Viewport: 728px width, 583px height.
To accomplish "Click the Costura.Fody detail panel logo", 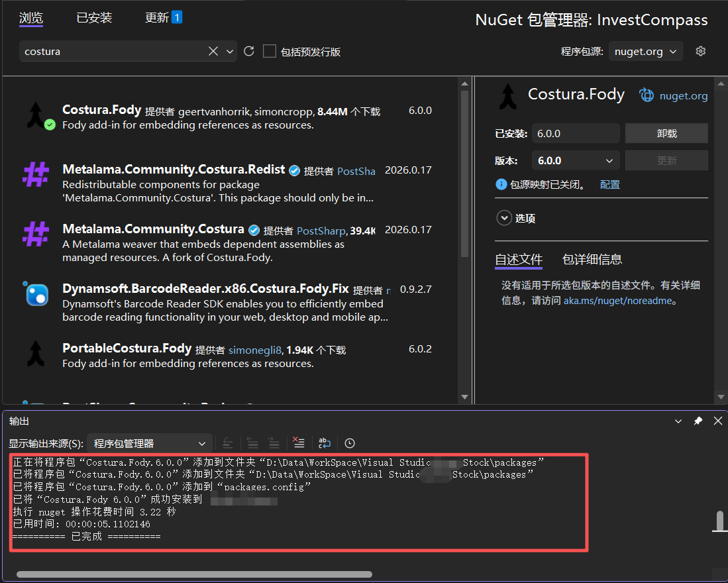I will pos(508,97).
